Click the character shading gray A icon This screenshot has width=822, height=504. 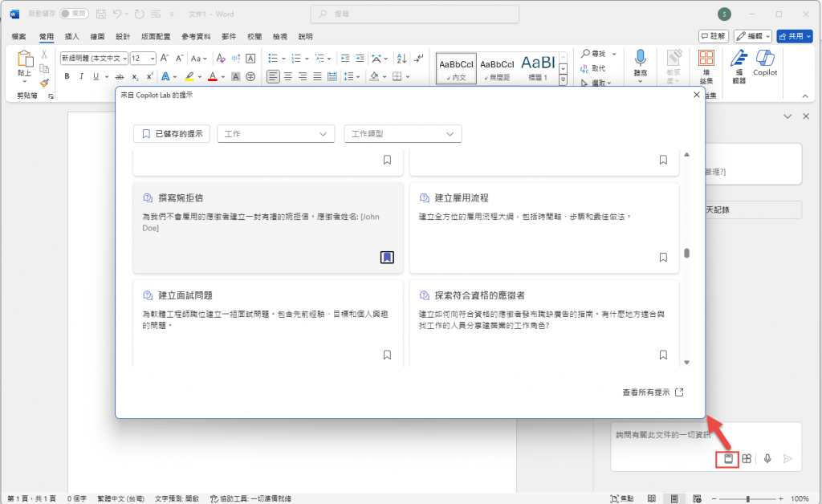pyautogui.click(x=236, y=76)
